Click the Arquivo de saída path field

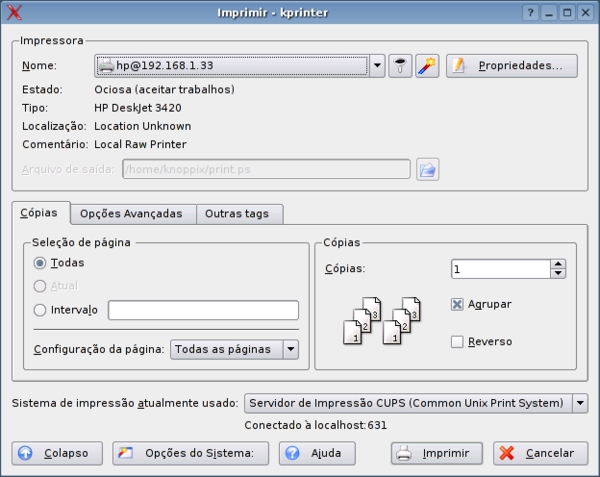click(266, 169)
